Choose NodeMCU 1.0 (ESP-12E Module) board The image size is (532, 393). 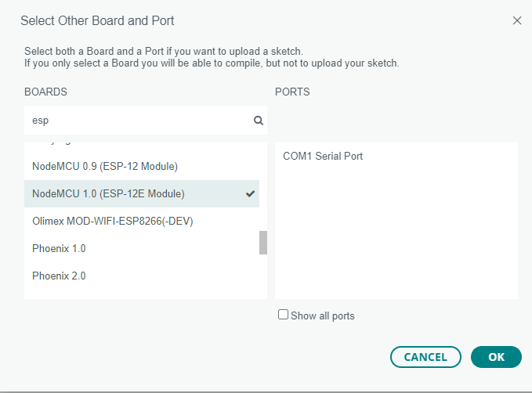pos(108,193)
